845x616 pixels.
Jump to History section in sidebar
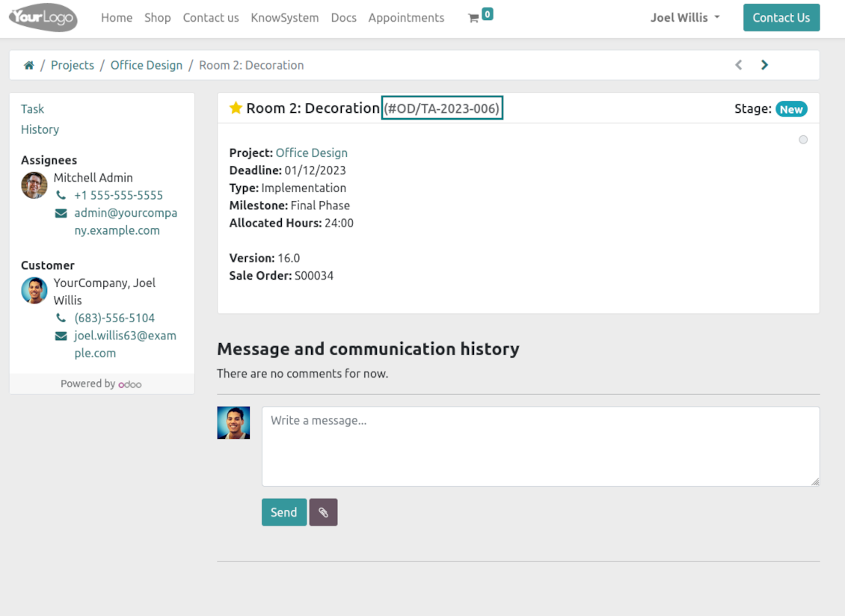click(x=40, y=129)
